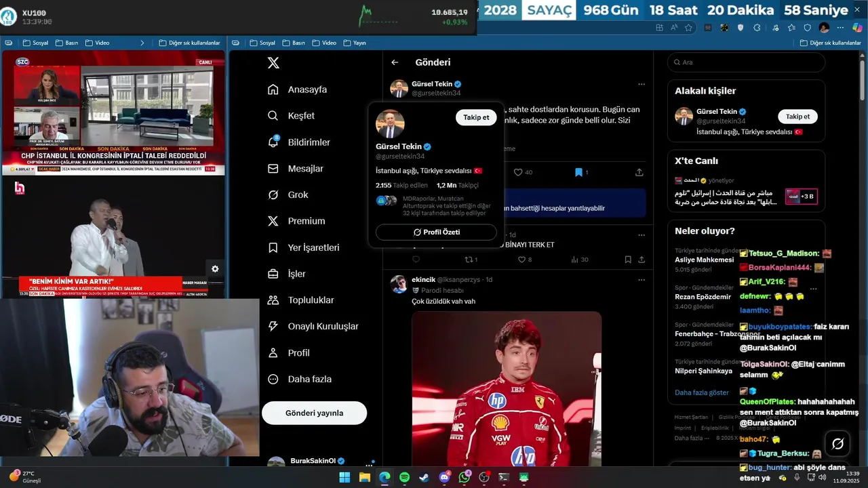Go to Anasayfa in X sidebar
Viewport: 868px width, 488px height.
pos(297,89)
